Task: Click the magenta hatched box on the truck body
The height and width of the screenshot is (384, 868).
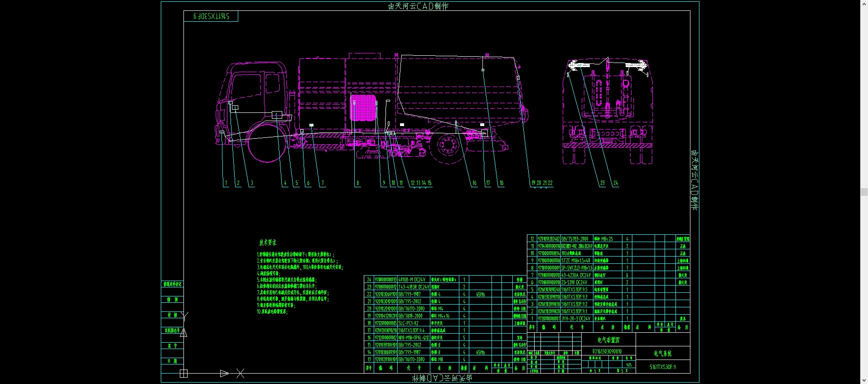Action: point(363,107)
